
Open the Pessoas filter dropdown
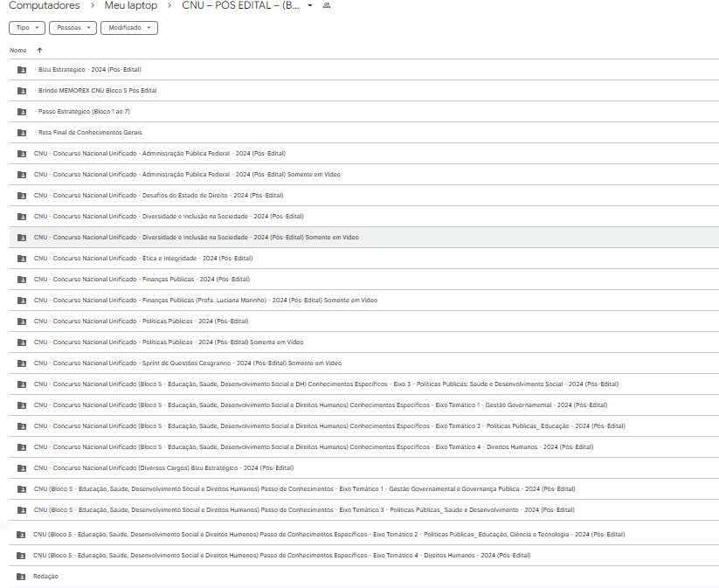pyautogui.click(x=73, y=28)
